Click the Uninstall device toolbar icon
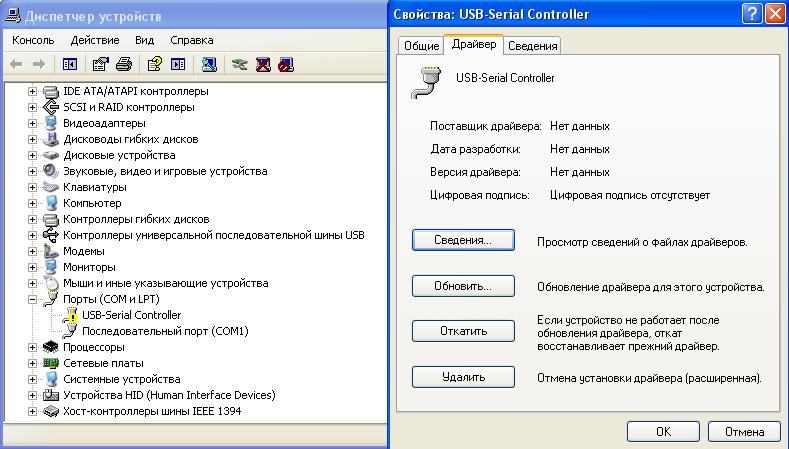Image resolution: width=789 pixels, height=449 pixels. click(x=263, y=65)
